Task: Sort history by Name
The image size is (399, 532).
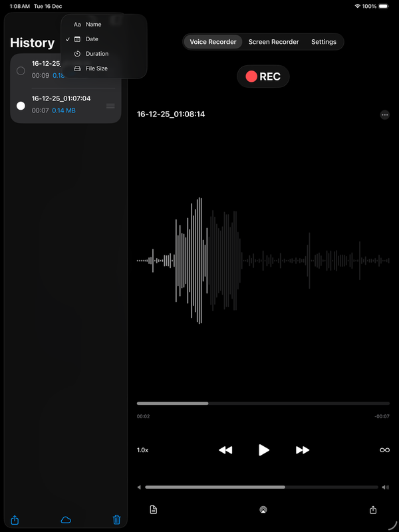Action: (93, 25)
